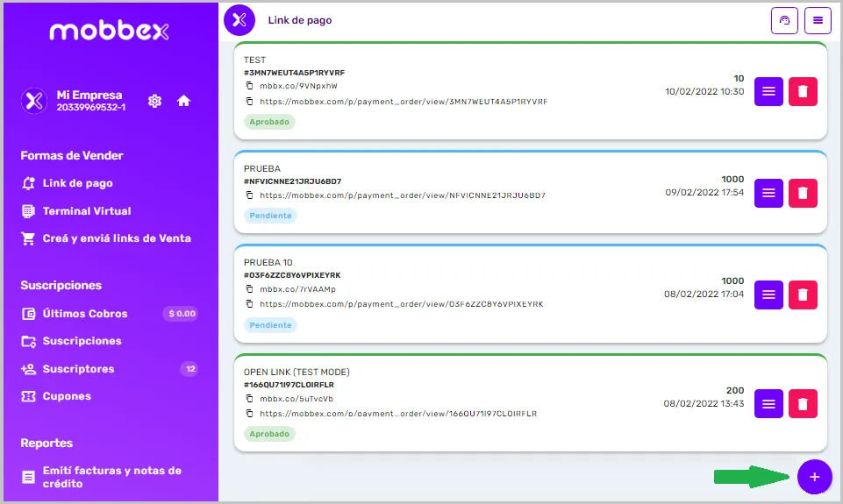Screen dimensions: 843x504
Task: Open options menu for PRUEBA 10 link
Action: [768, 295]
